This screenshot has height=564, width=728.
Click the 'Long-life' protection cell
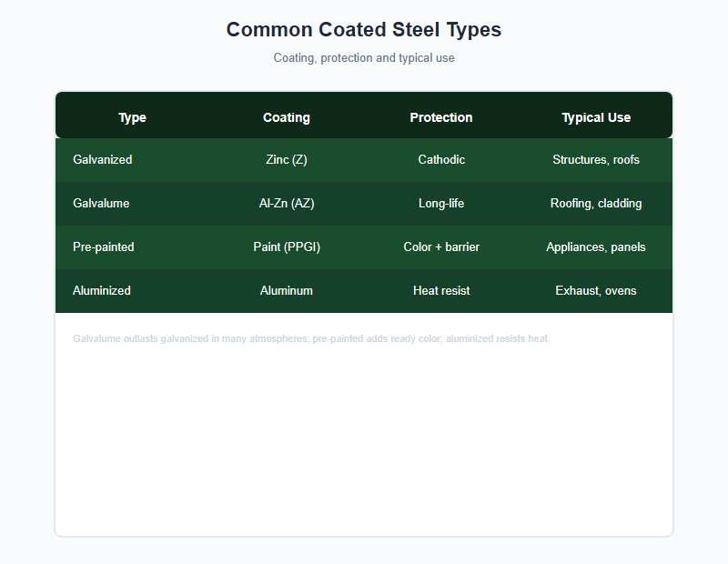coord(441,204)
